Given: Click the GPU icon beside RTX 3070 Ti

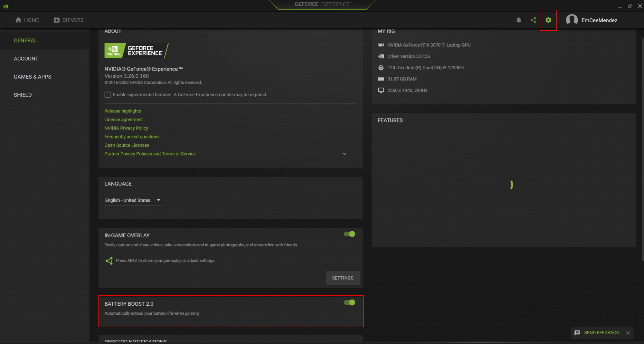Looking at the screenshot, I should (381, 45).
